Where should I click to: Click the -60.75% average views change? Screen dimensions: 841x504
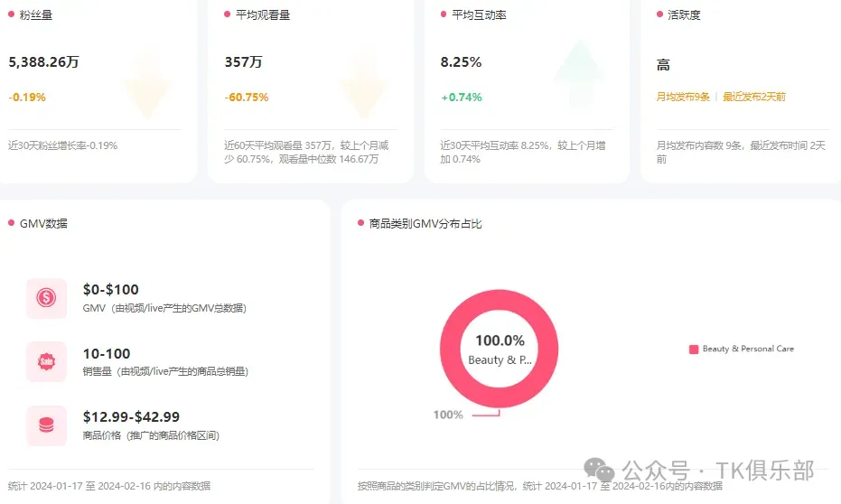247,97
